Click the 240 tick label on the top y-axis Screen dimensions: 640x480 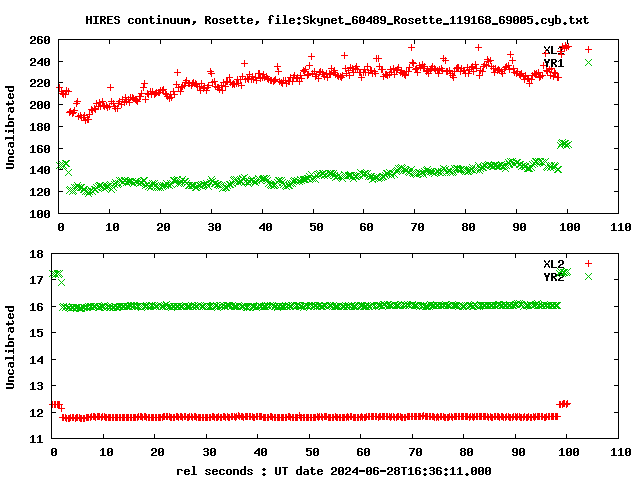coord(40,62)
